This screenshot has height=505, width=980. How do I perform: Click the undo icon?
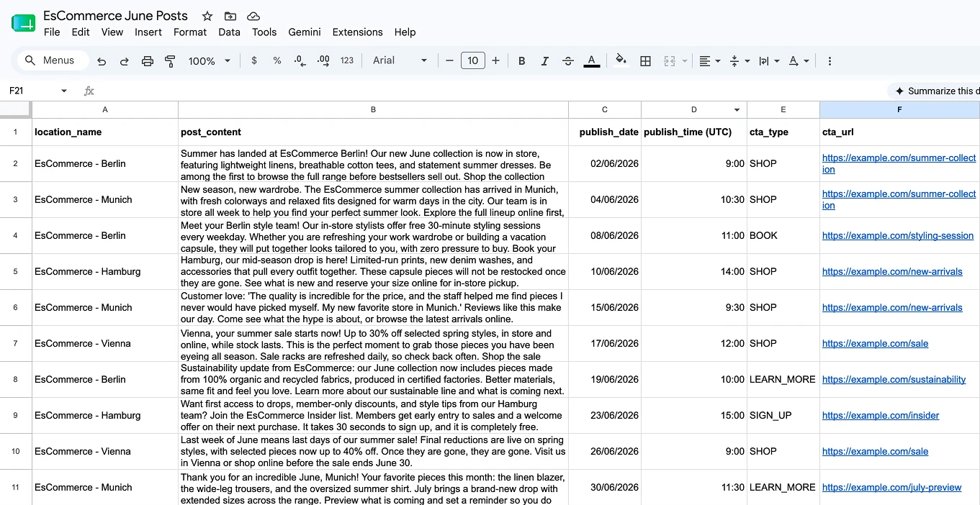102,61
